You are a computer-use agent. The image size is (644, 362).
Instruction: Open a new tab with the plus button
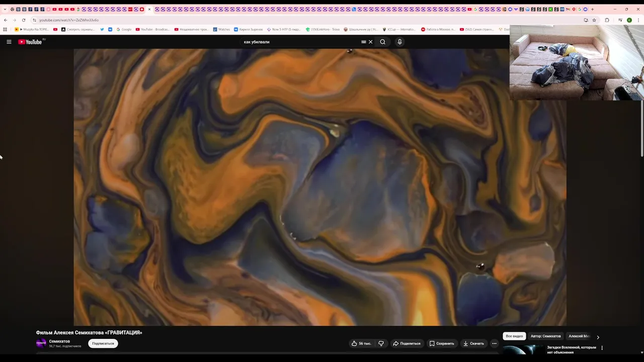pos(592,9)
